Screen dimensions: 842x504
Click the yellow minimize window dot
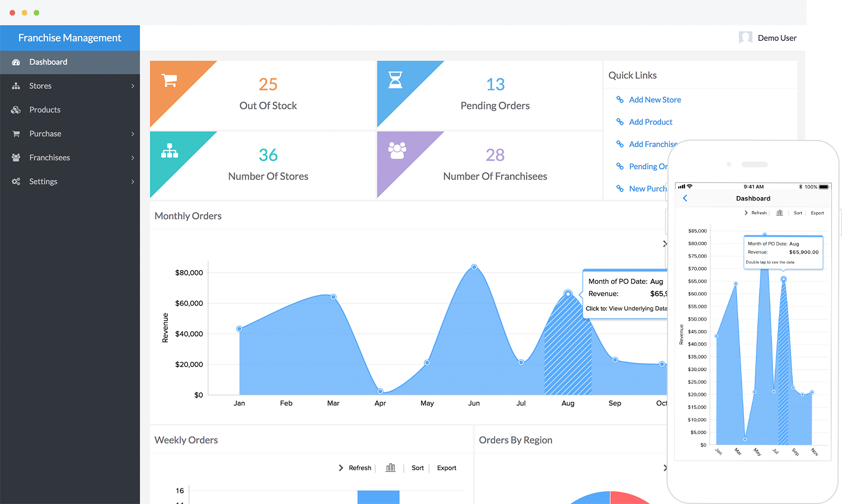click(24, 13)
